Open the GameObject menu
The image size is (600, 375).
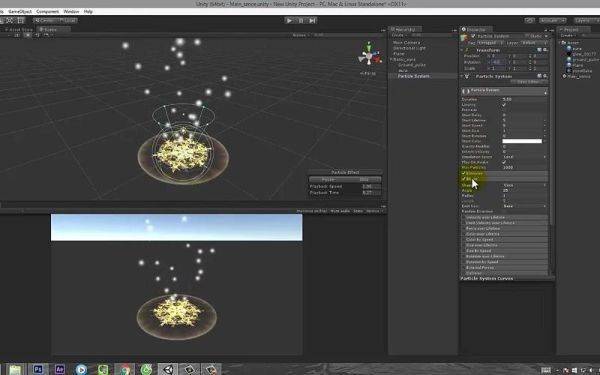point(20,11)
